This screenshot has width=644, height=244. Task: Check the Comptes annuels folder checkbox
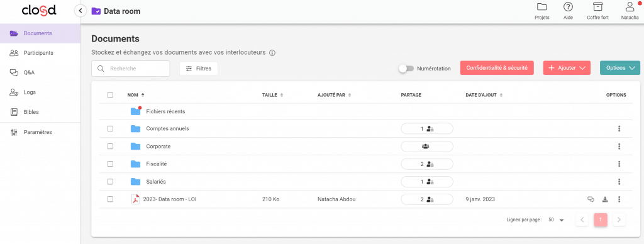[x=110, y=128]
